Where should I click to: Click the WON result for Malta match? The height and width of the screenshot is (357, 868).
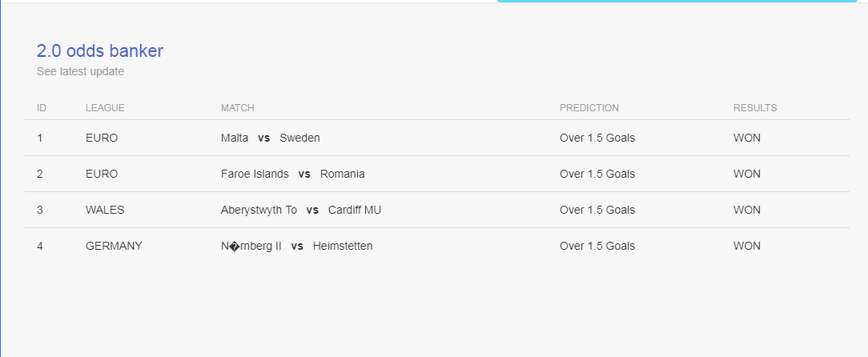coord(747,138)
